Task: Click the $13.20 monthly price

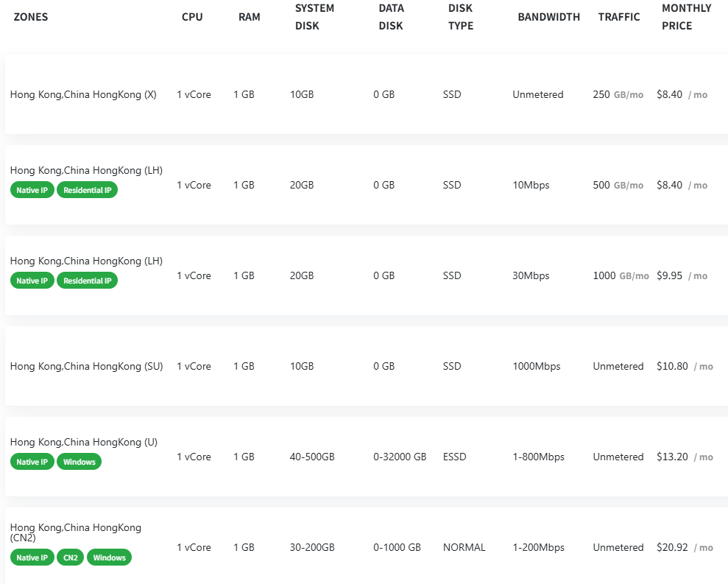Action: click(x=672, y=457)
